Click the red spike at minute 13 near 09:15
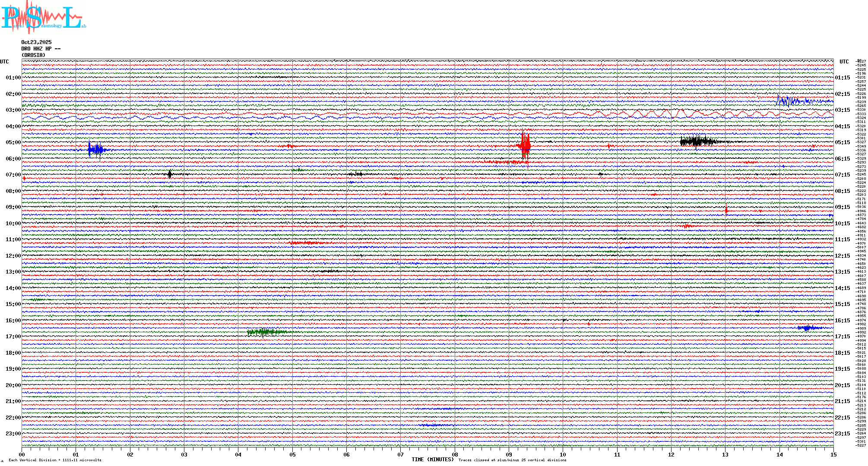This screenshot has width=868, height=466. (x=726, y=211)
